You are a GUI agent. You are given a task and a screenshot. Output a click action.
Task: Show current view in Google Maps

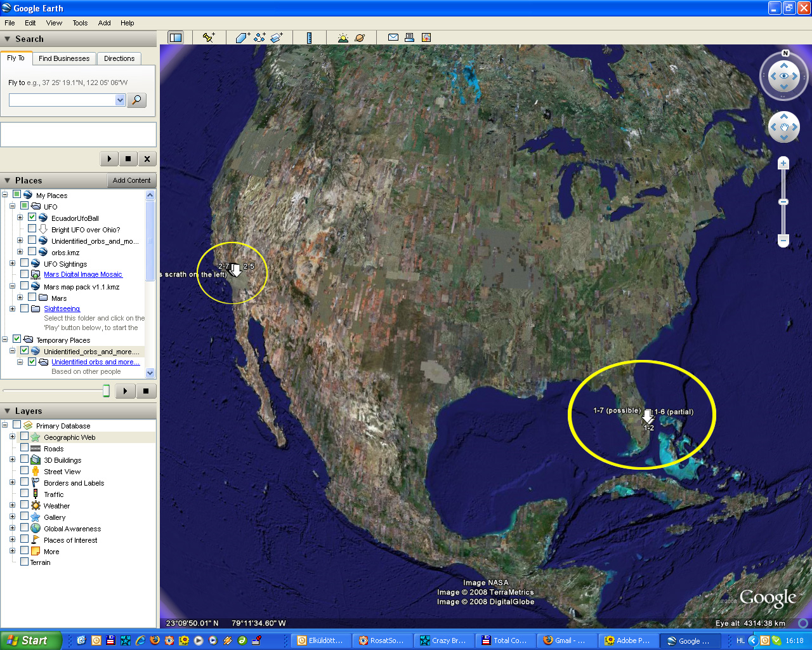coord(426,37)
